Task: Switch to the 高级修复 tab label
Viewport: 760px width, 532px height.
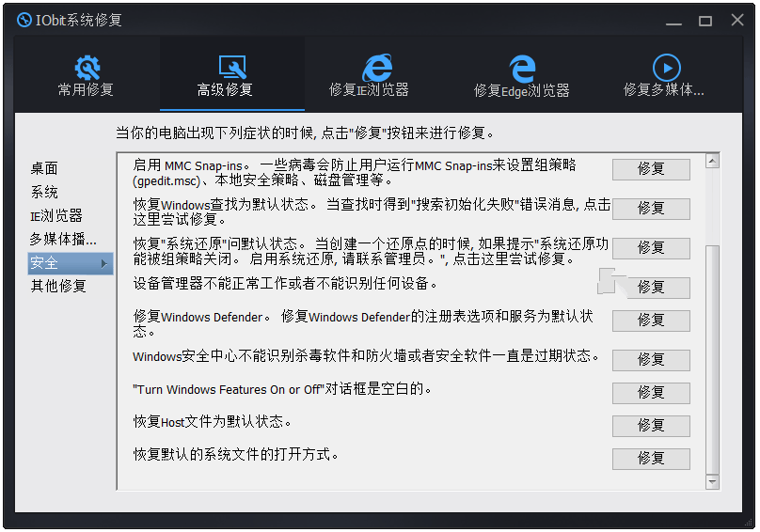Action: click(225, 89)
